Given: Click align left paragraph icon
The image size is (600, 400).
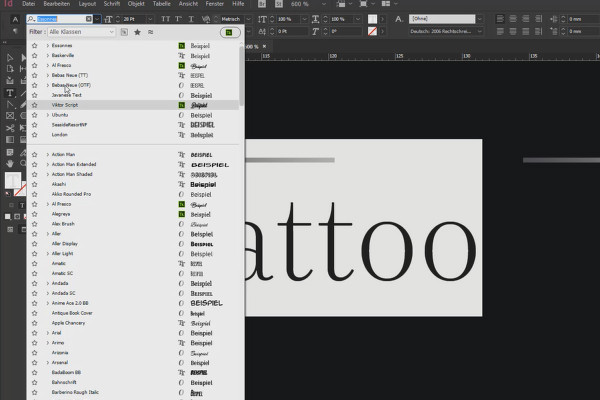Looking at the screenshot, I should coord(500,19).
